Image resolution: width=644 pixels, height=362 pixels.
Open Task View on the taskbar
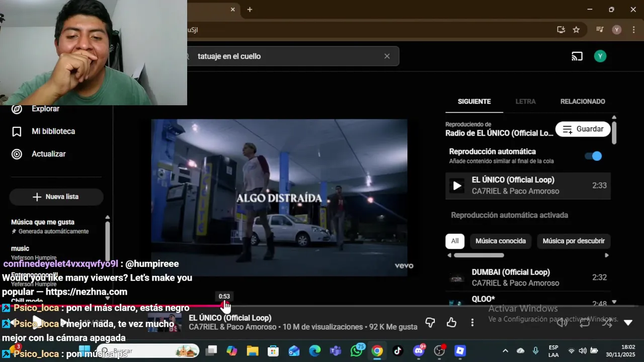point(211,351)
